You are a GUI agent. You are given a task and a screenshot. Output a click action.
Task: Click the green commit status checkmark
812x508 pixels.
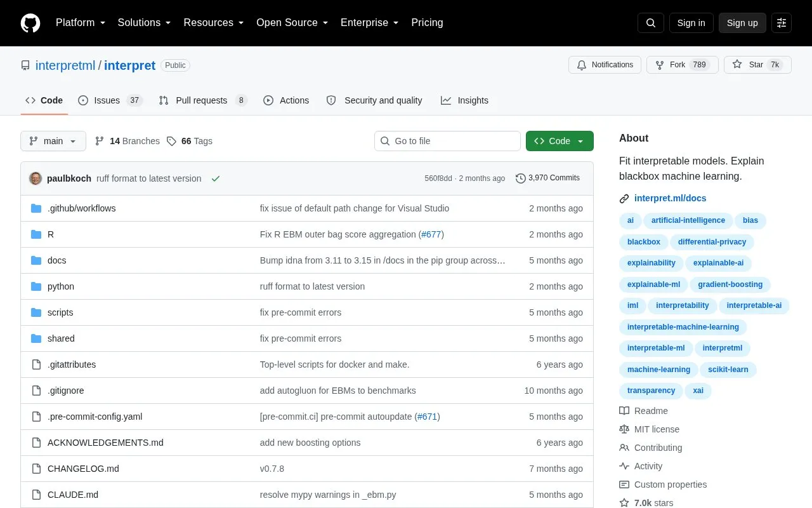[x=216, y=178]
